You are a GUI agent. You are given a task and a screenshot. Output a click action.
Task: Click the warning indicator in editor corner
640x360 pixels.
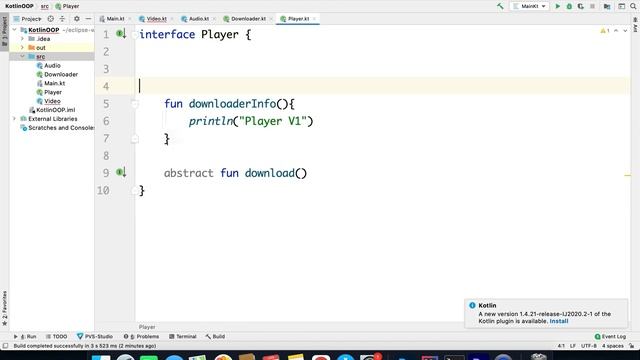tap(605, 31)
